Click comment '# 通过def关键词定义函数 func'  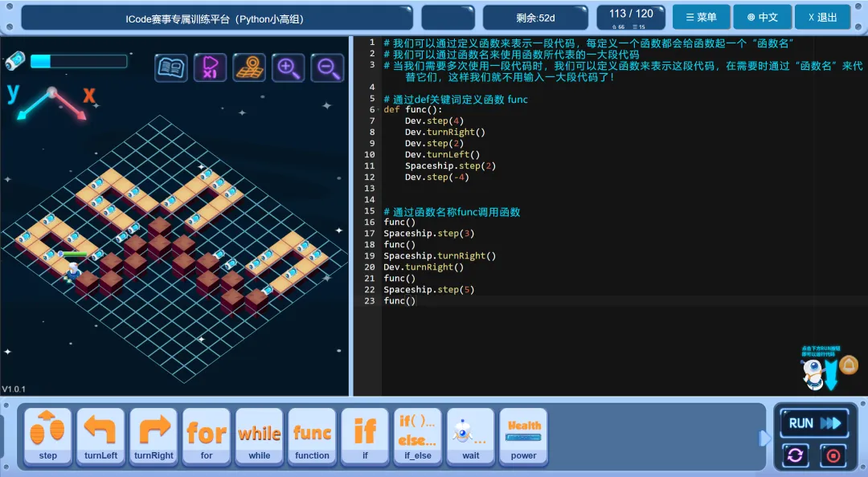tap(456, 99)
